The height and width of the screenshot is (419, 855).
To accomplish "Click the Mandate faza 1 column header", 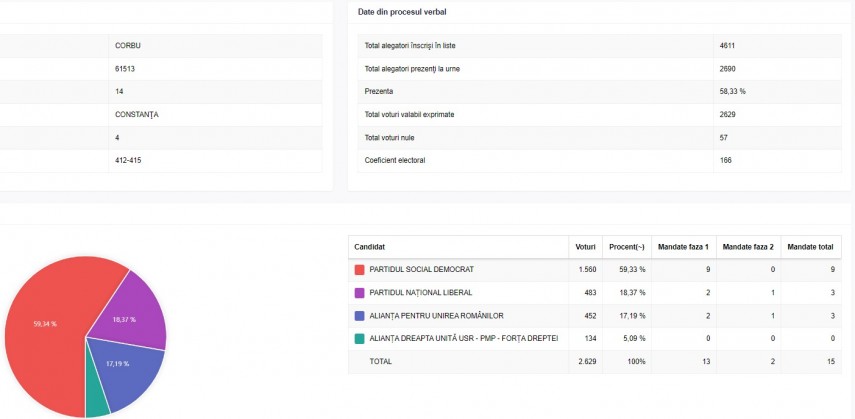I will 685,246.
